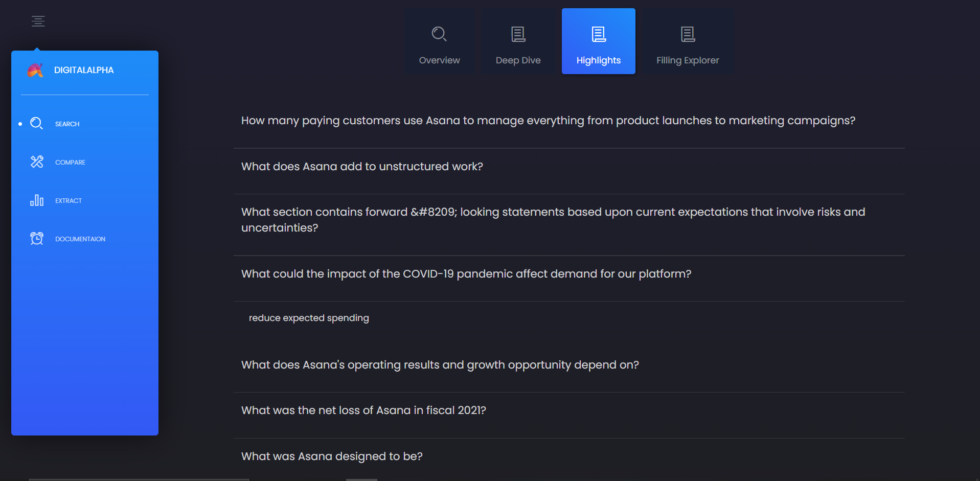Viewport: 980px width, 481px height.
Task: Expand the forward-looking statements question
Action: (x=569, y=220)
